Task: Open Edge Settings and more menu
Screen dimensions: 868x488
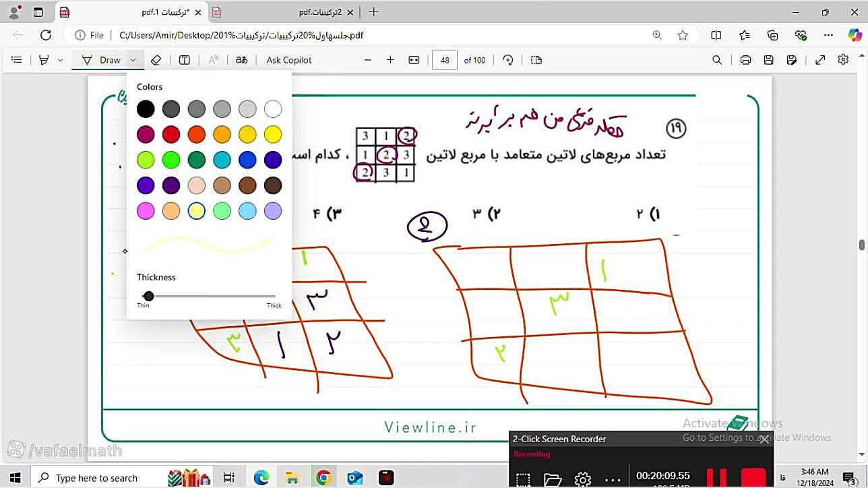Action: [x=829, y=35]
